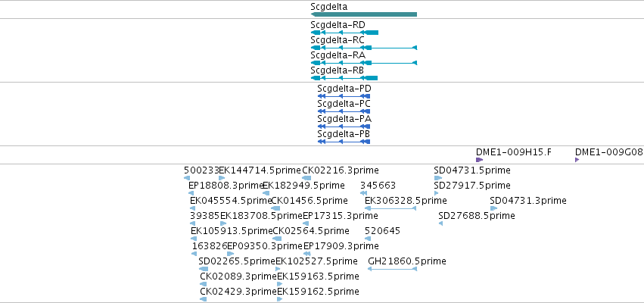Screen dimensions: 644x303
Task: Select the Scgdelta-PB protein glyph
Action: [344, 142]
